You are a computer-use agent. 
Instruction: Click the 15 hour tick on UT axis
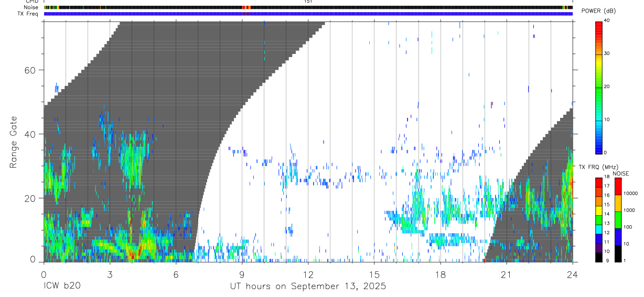(374, 274)
